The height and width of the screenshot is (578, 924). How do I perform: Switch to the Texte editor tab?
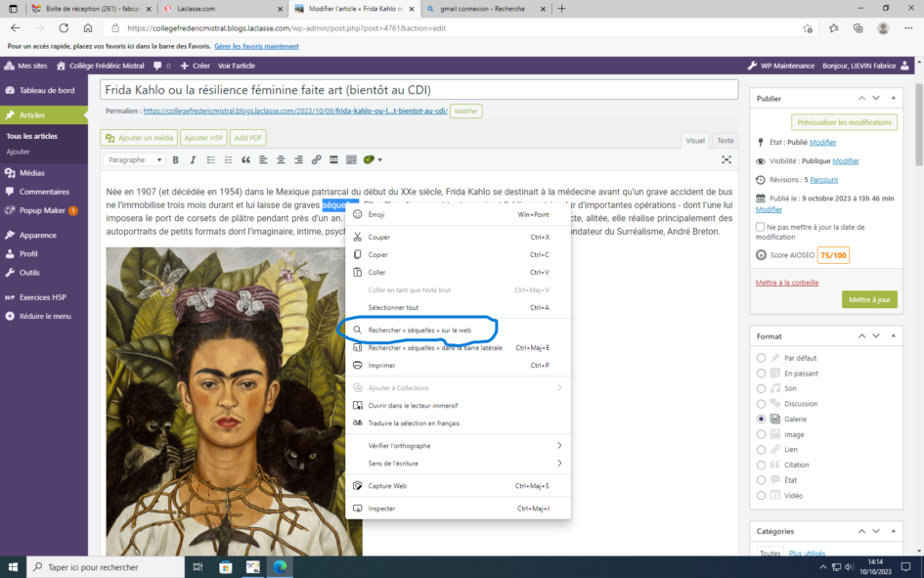725,141
